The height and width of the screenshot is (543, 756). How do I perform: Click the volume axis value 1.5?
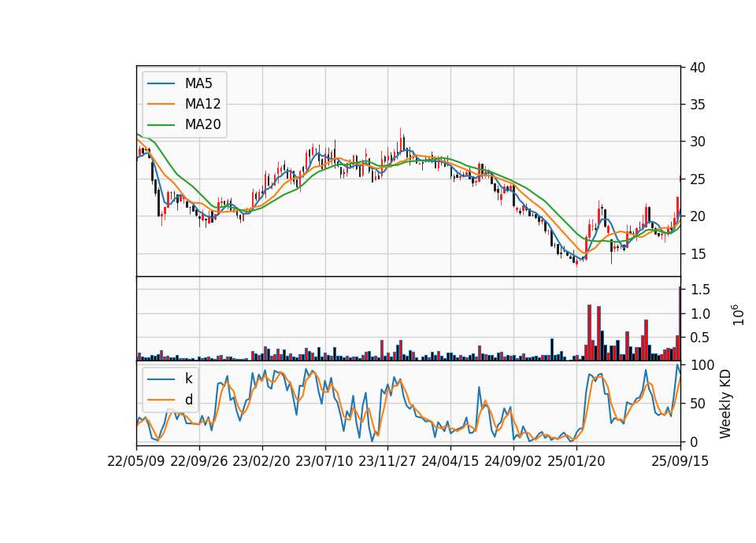(x=700, y=290)
